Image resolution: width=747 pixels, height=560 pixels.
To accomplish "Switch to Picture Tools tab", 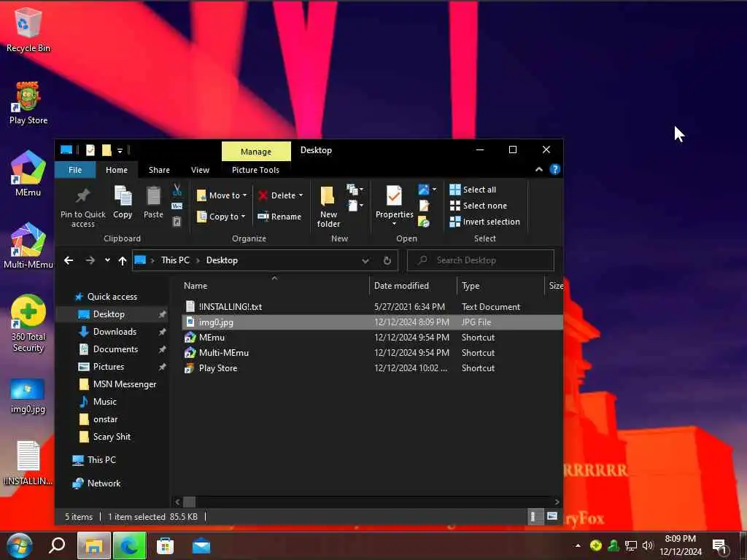I will (x=255, y=170).
